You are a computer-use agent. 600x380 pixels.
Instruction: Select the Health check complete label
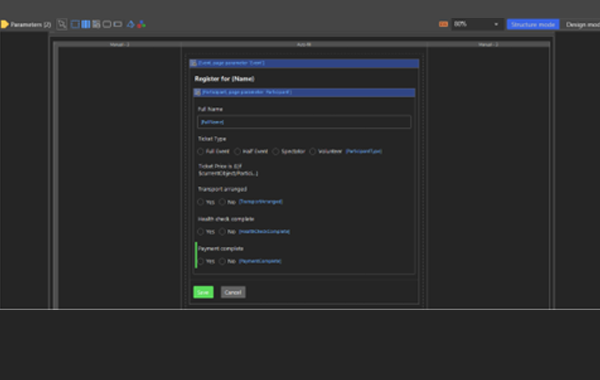point(226,219)
